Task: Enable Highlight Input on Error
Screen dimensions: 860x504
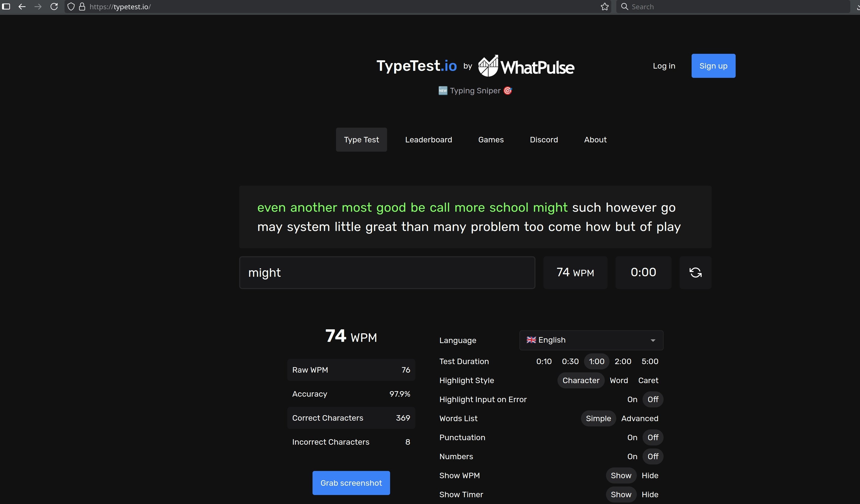Action: coord(632,400)
